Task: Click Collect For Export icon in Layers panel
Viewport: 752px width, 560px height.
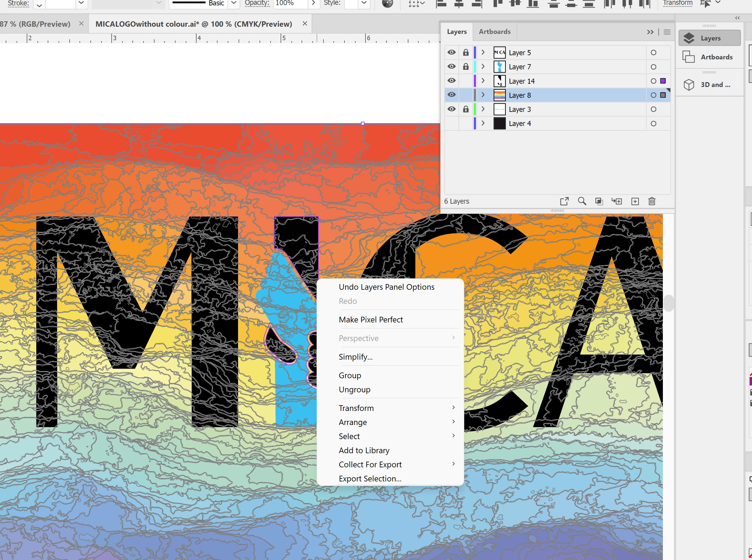Action: [x=564, y=201]
